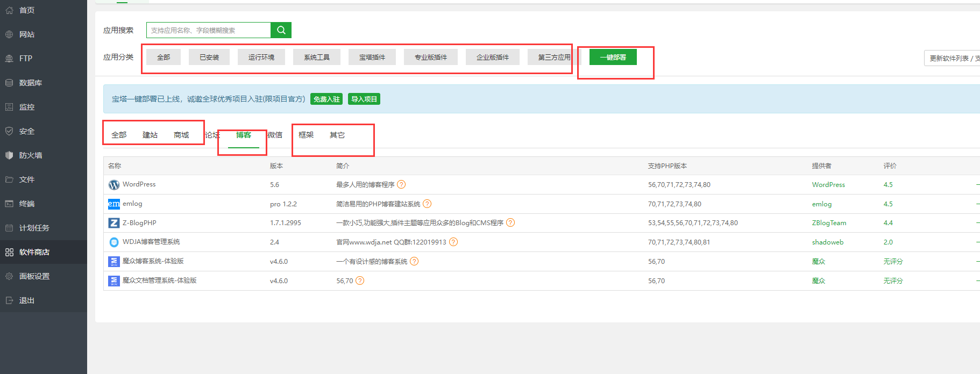Click the Z-BlogPHP logo icon

pos(114,223)
